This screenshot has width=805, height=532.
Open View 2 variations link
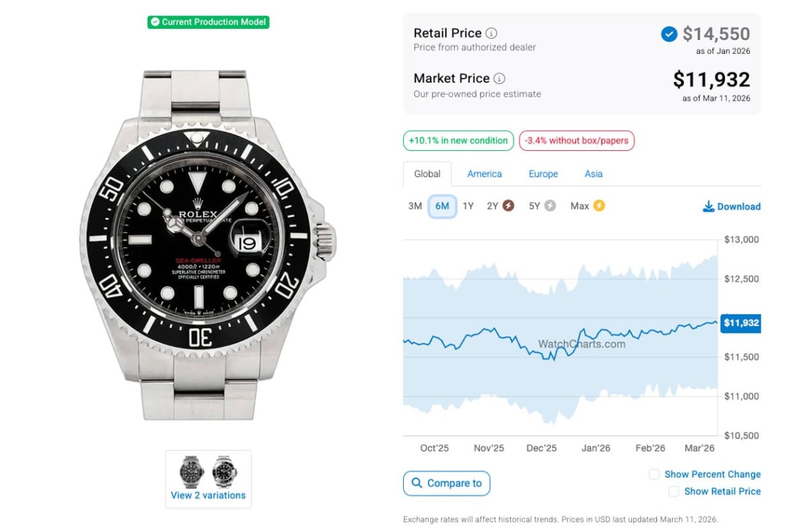click(208, 495)
